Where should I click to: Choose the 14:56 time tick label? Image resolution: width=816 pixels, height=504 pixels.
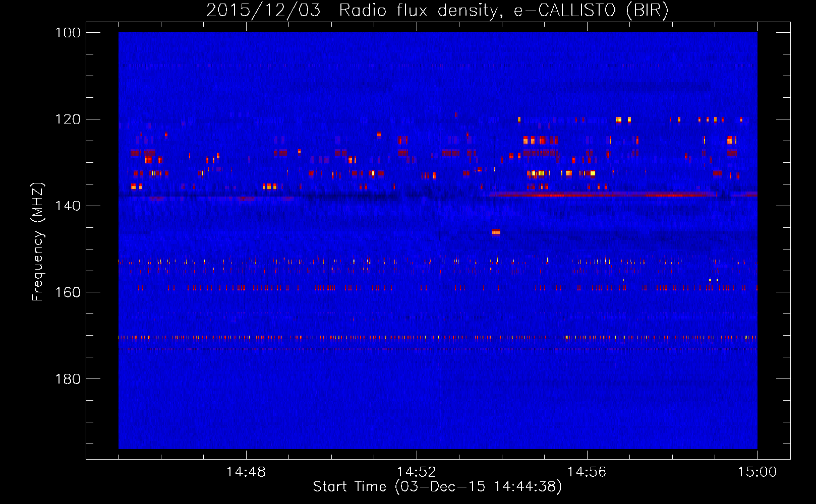pyautogui.click(x=587, y=472)
